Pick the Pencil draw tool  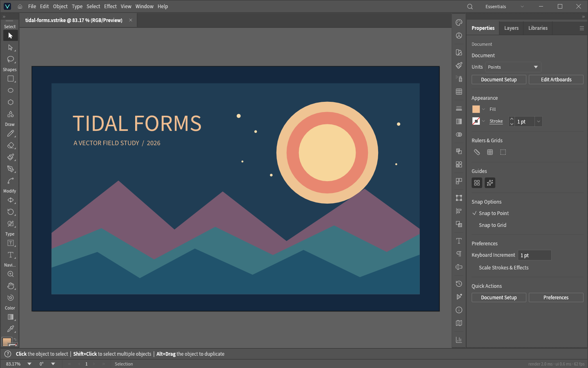[10, 133]
